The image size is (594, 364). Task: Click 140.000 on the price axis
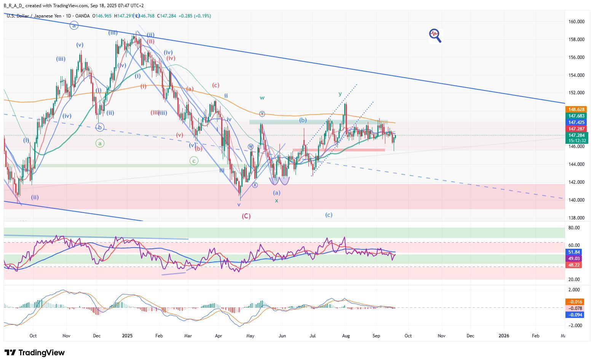pyautogui.click(x=576, y=200)
